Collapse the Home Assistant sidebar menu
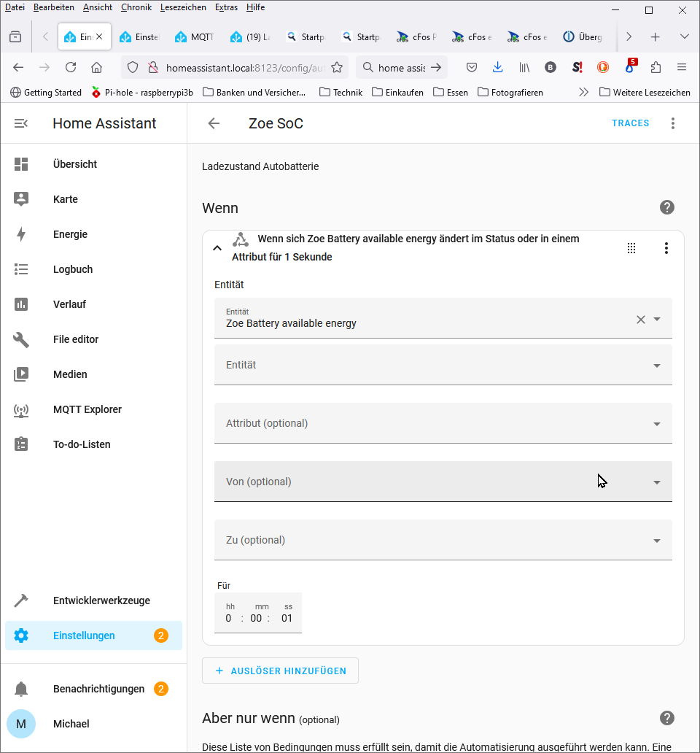This screenshot has width=700, height=753. pyautogui.click(x=21, y=123)
